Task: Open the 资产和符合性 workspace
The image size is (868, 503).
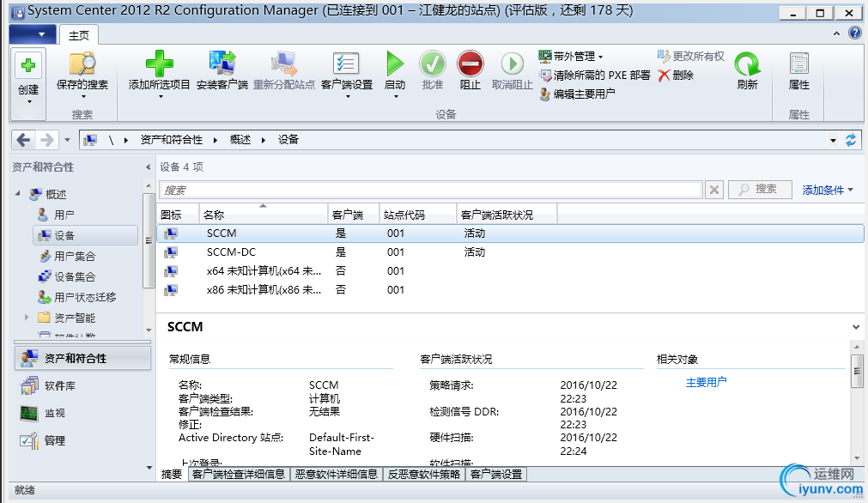Action: [82, 358]
